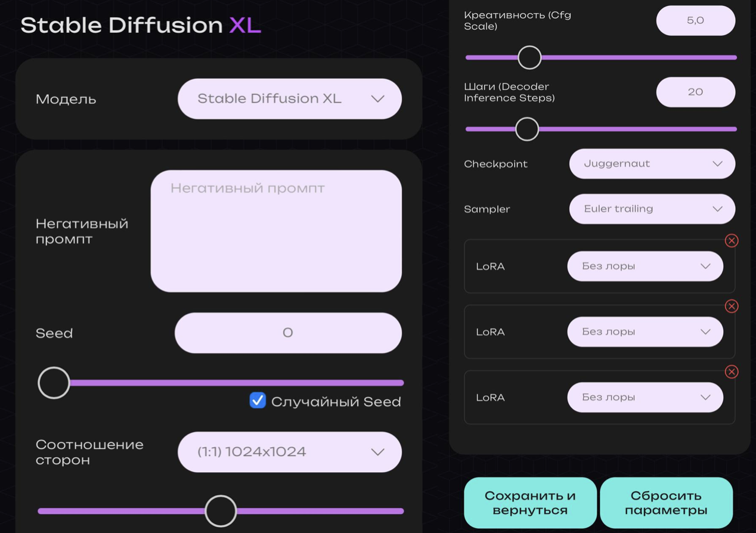Click the Сохранить и вернуться button
The image size is (756, 533).
tap(530, 503)
